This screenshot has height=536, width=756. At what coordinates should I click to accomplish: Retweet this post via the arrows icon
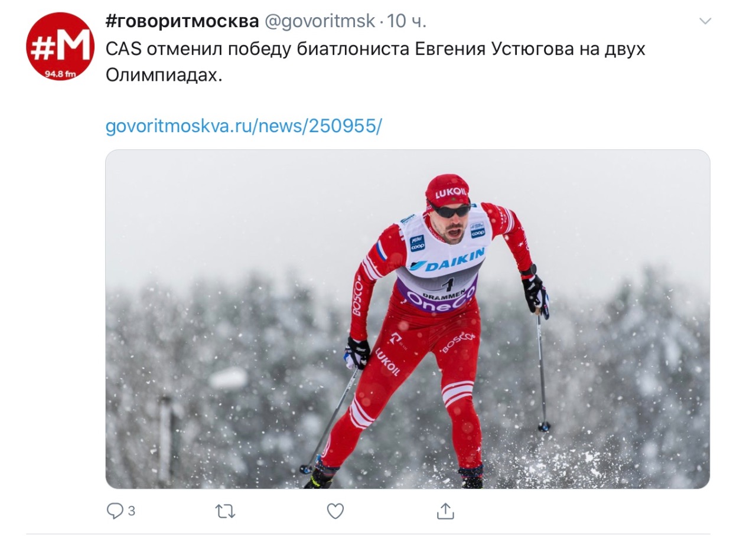click(225, 511)
